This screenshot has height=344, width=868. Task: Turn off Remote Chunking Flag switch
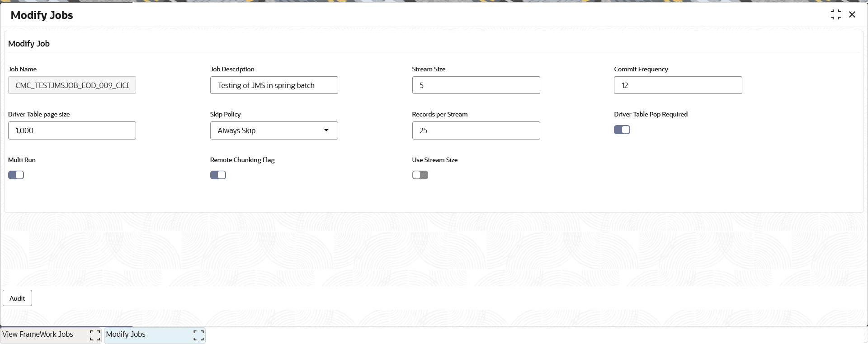[218, 175]
